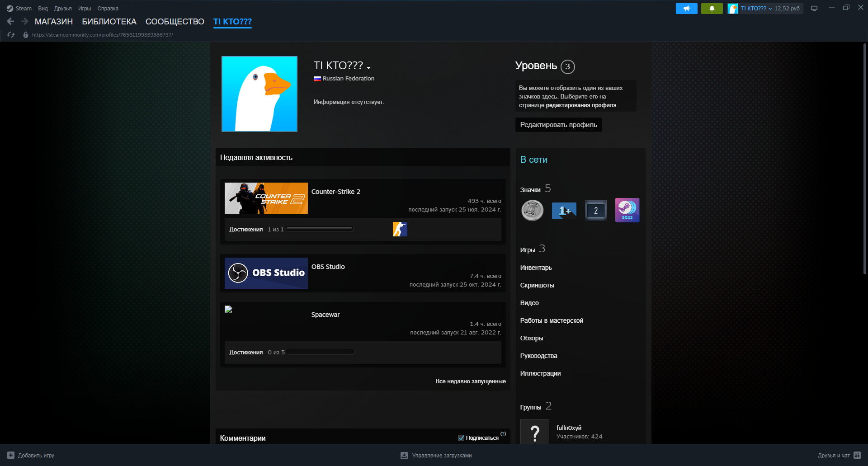Open the Друзья menu
The image size is (868, 466).
63,9
